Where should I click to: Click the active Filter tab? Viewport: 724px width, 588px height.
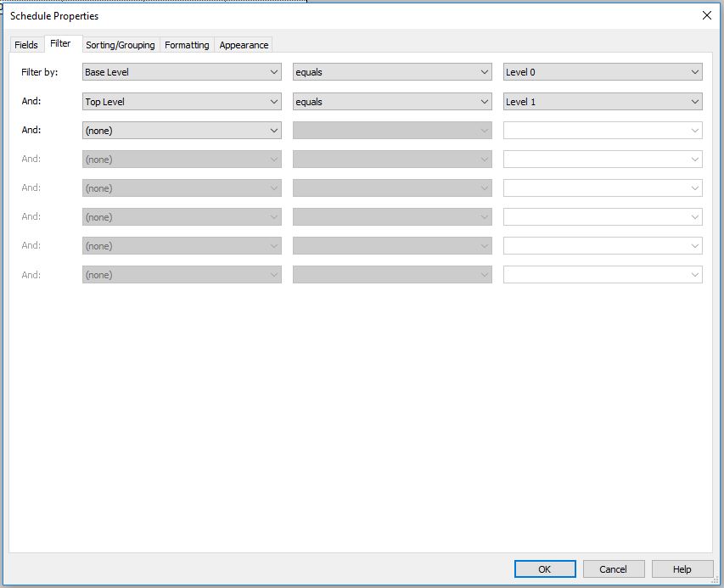(x=62, y=44)
